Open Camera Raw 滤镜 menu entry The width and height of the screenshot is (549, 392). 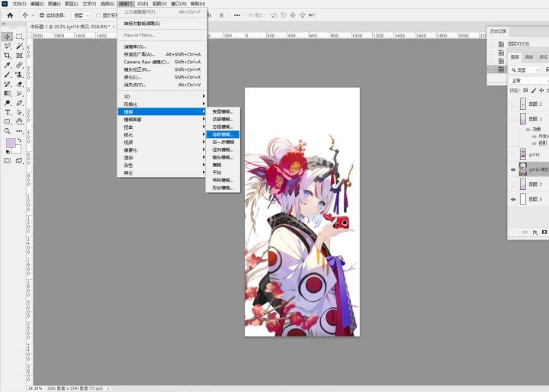(162, 62)
